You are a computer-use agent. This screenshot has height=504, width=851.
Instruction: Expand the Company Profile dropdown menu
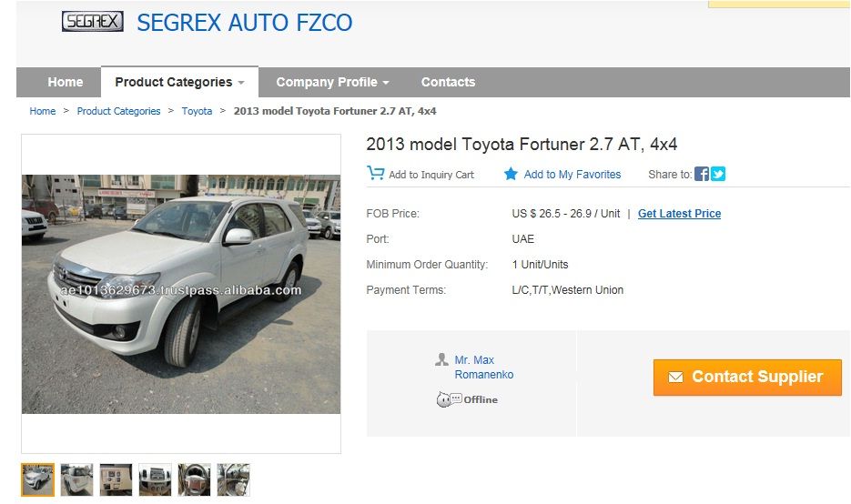pyautogui.click(x=332, y=82)
